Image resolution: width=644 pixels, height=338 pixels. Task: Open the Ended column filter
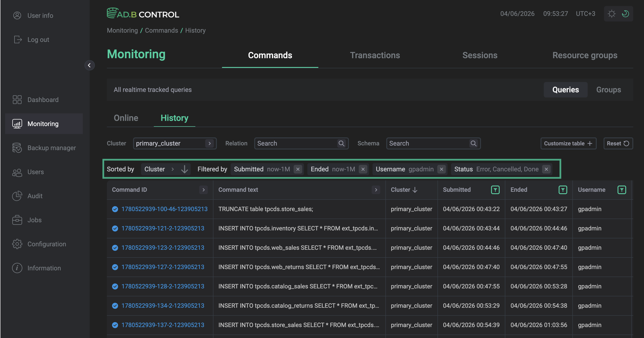click(x=563, y=190)
